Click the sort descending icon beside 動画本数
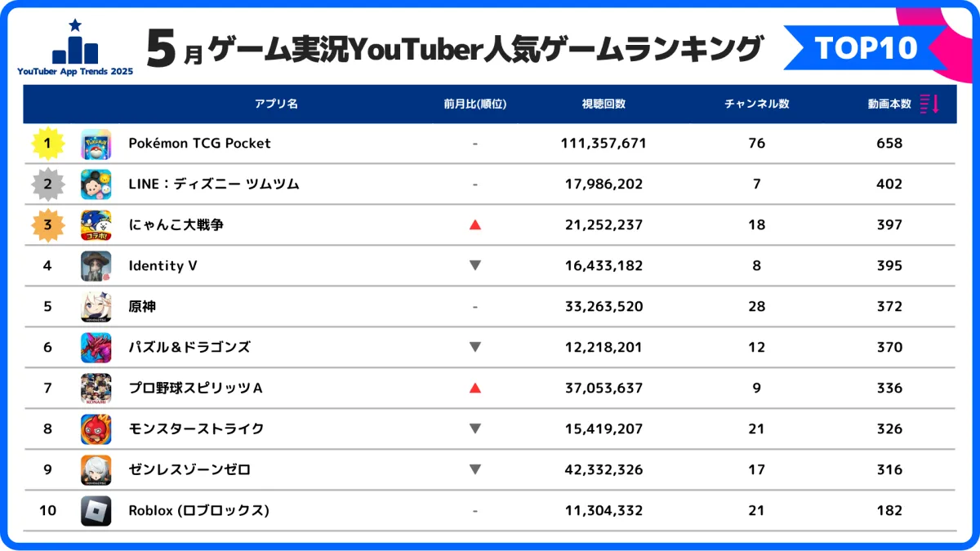Screen dimensions: 980x551 pos(929,104)
